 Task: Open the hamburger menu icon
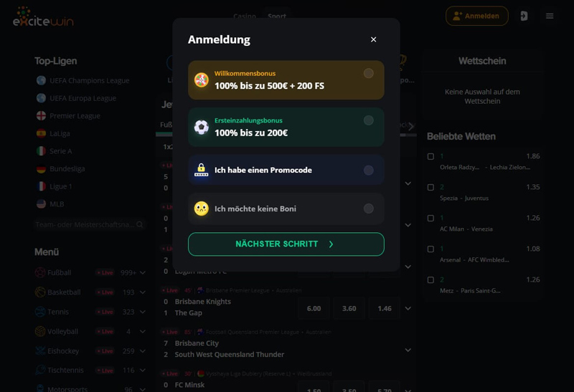pos(550,16)
